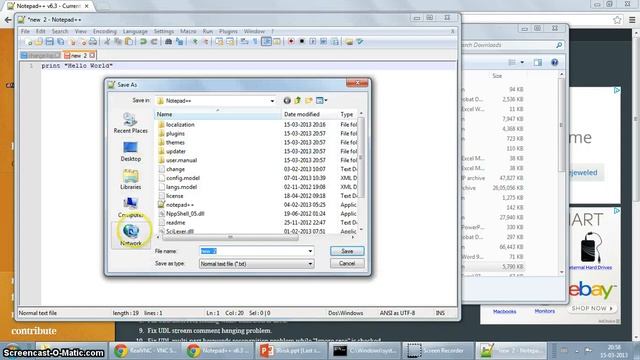
Task: Go up one level in Save As dialog
Action: 298,100
